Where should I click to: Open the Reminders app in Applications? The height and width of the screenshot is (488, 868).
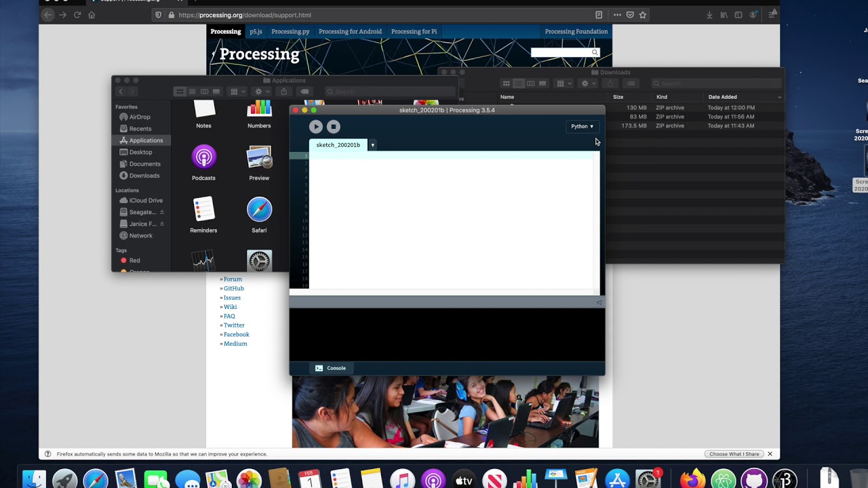[203, 215]
